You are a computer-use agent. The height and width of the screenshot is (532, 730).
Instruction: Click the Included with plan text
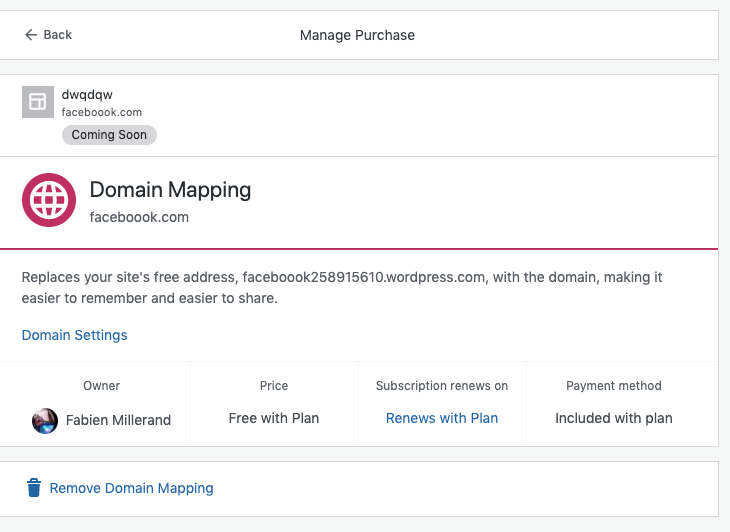(614, 418)
